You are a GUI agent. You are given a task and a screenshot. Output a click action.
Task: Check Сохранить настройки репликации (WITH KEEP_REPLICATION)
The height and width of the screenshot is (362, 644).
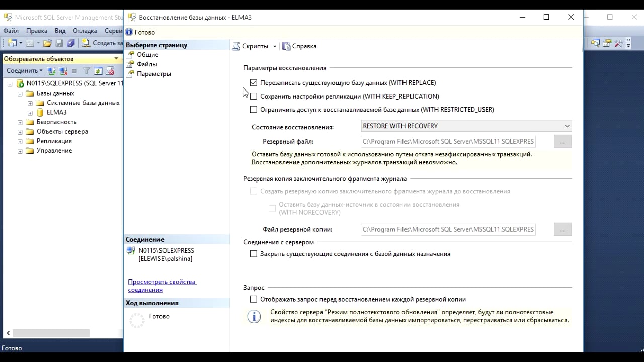[254, 96]
